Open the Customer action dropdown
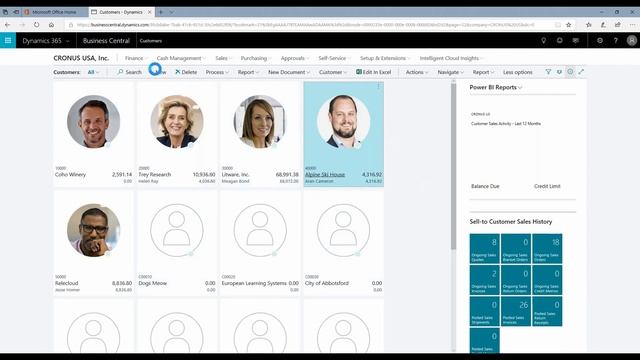Screen dimensions: 640x360 tap(333, 72)
